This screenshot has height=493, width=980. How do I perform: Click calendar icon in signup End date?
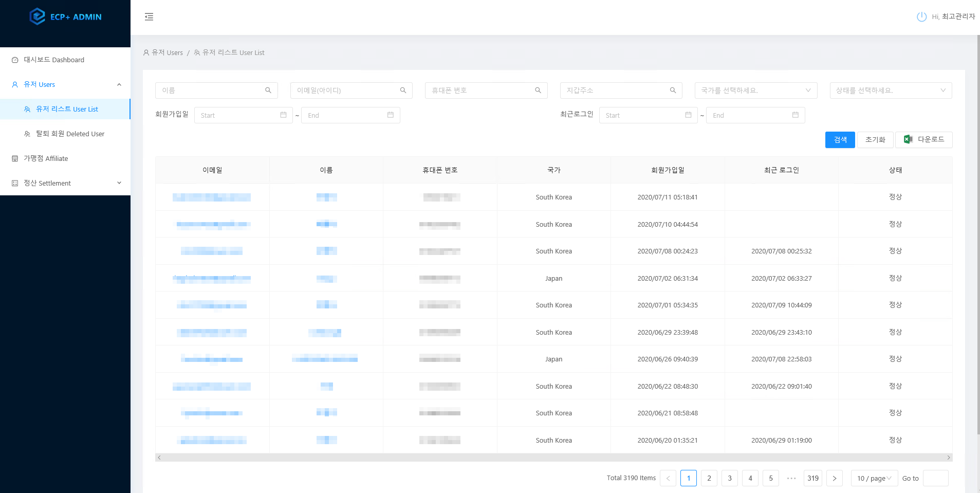pos(390,115)
